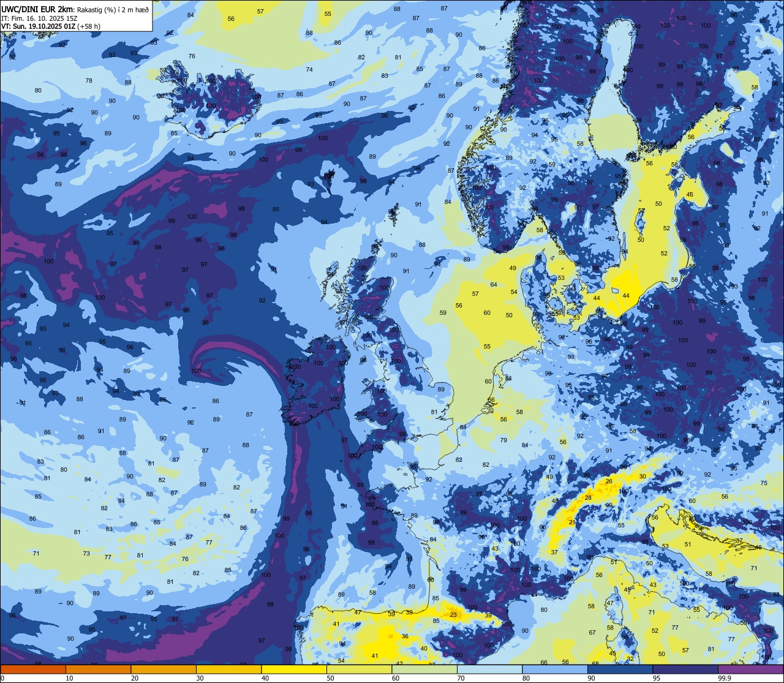Screen dimensions: 784x683
Task: Click the light blue 80–90 legend swatch
Action: tap(555, 669)
